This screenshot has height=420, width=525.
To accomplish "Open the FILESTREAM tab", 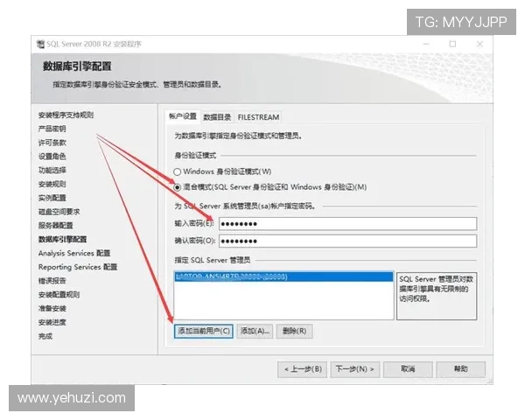I will [258, 117].
